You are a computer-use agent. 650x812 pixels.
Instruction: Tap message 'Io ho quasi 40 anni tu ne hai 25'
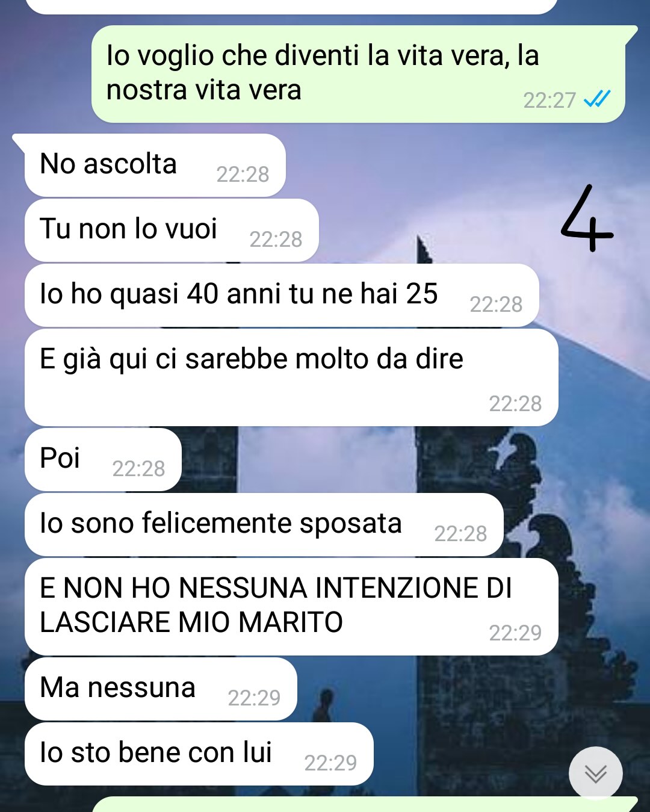(282, 295)
